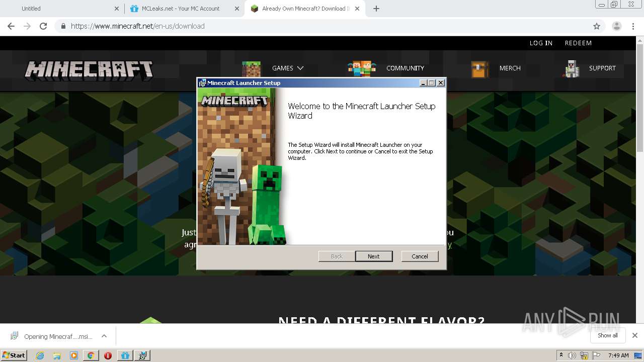This screenshot has width=644, height=362.
Task: Click the grass block Games icon
Action: [252, 69]
